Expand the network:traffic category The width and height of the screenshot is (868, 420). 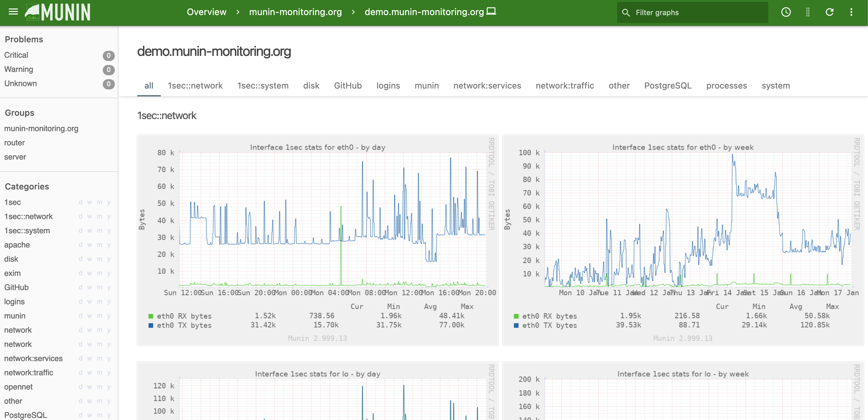tap(28, 373)
